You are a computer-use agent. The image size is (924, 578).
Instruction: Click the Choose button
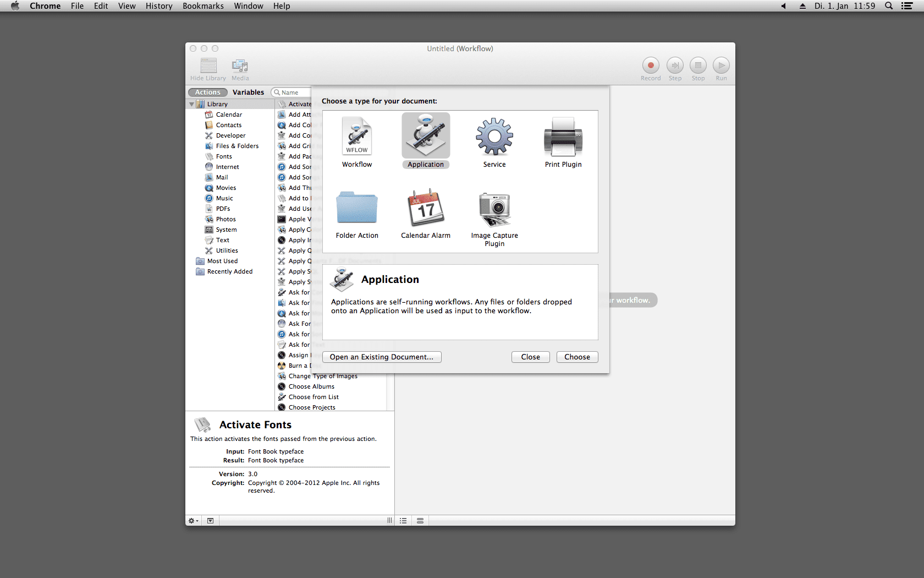pyautogui.click(x=577, y=357)
